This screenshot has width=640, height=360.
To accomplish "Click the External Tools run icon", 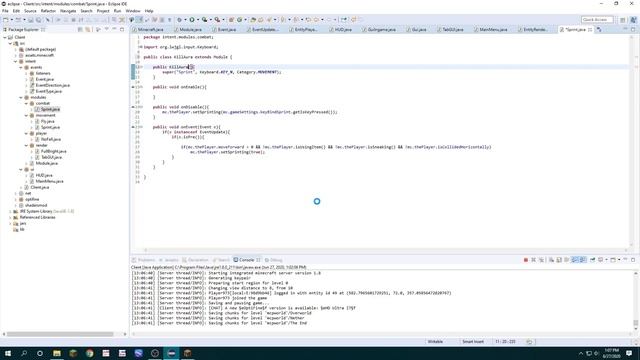I will tap(218, 20).
